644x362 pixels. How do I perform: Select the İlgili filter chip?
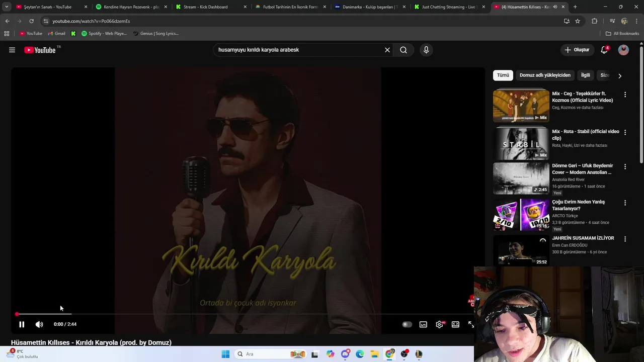(586, 75)
